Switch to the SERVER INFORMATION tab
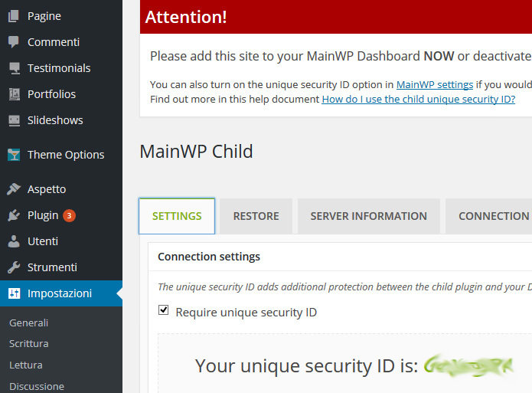The height and width of the screenshot is (393, 532). (368, 216)
